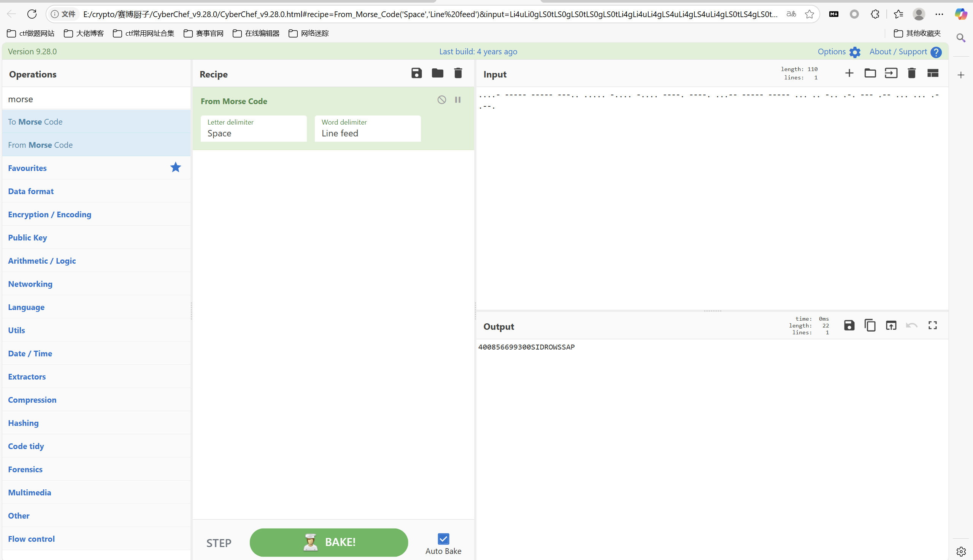Clear the recipe with trash icon
This screenshot has width=973, height=560.
tap(458, 73)
